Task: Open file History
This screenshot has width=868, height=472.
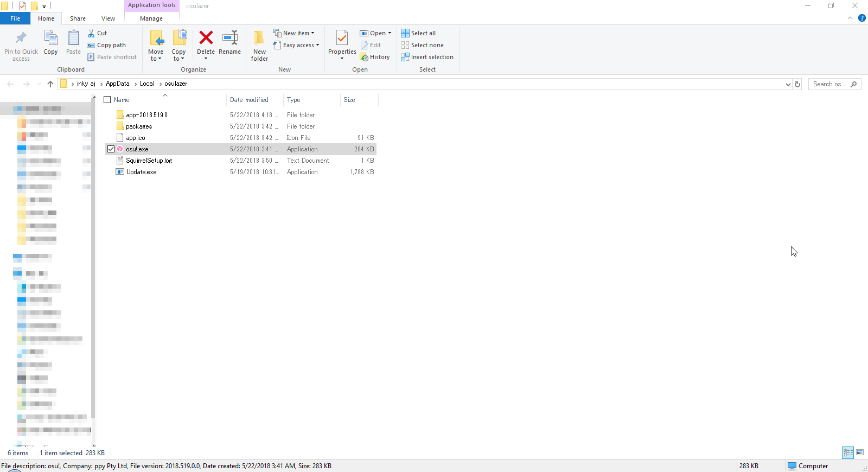Action: click(x=375, y=57)
